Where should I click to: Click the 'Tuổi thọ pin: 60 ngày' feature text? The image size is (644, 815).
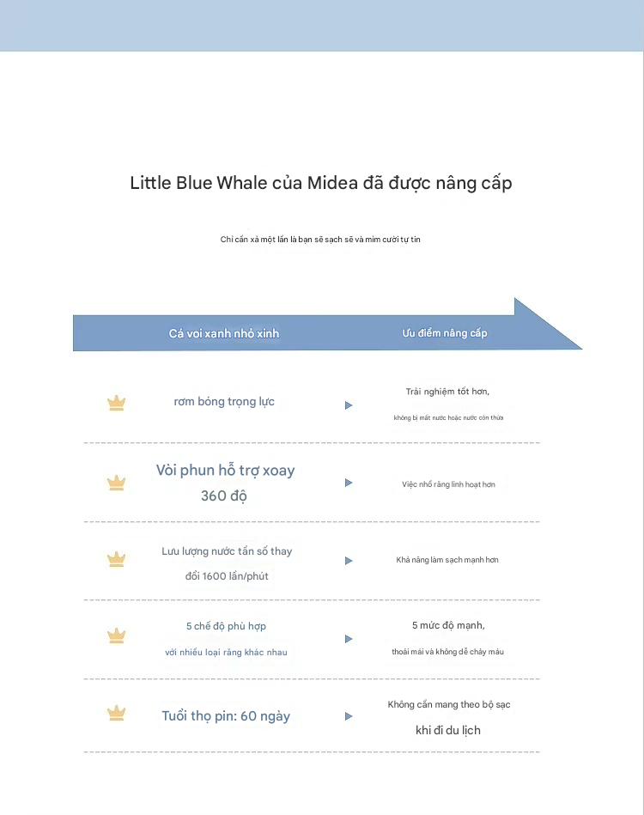pyautogui.click(x=226, y=716)
